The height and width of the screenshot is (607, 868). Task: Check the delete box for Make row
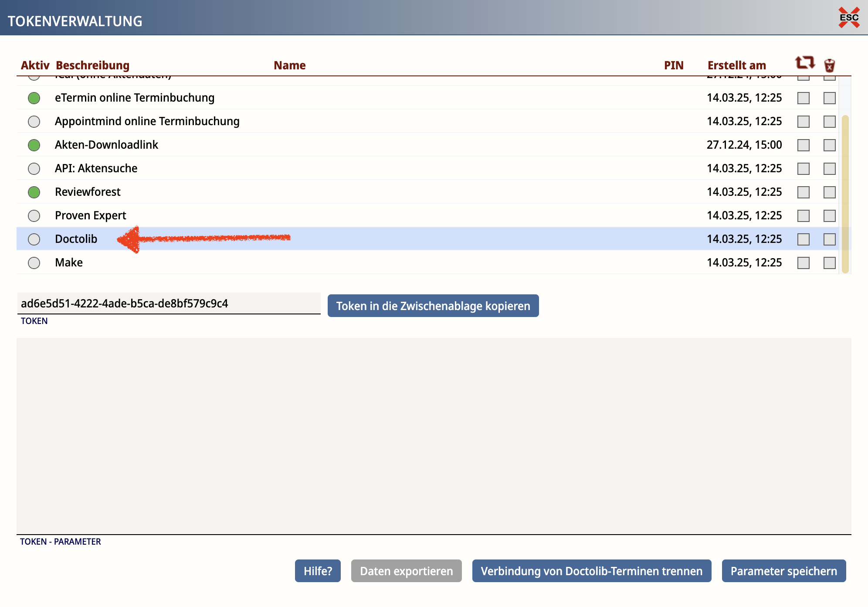coord(830,263)
